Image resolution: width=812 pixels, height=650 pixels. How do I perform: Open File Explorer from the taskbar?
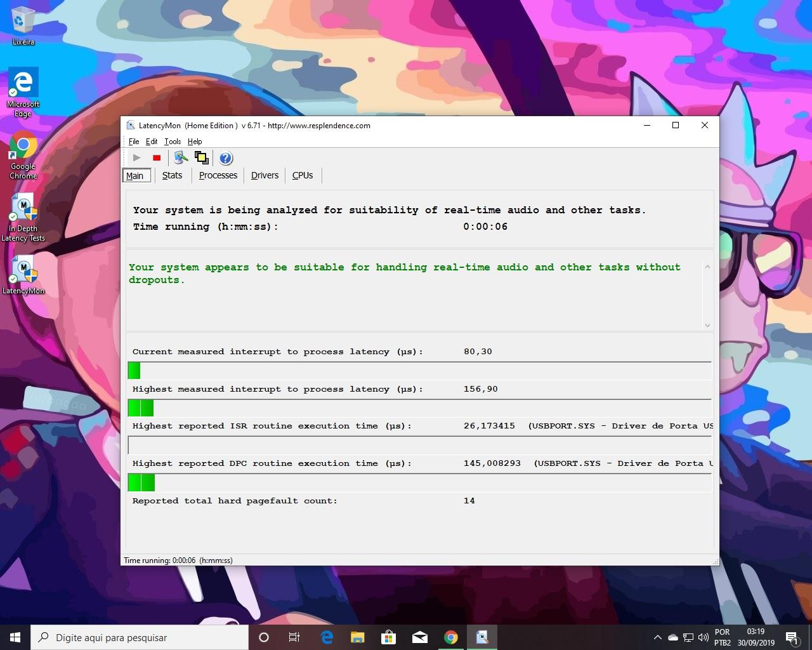[358, 637]
